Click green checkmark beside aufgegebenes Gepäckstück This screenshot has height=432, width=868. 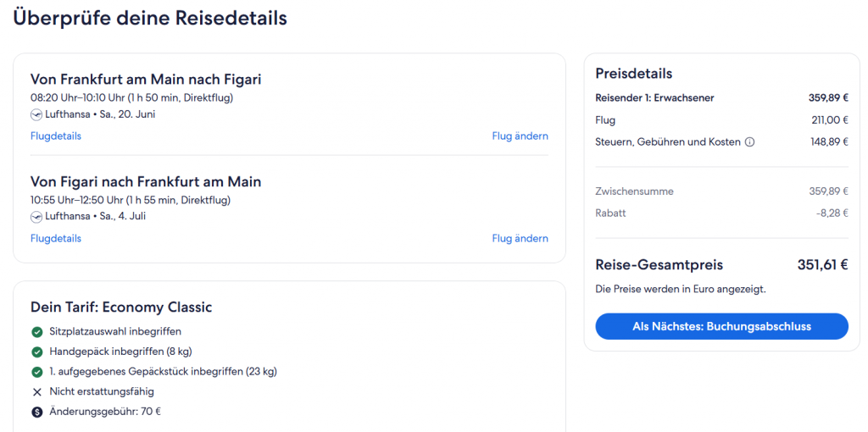point(36,372)
